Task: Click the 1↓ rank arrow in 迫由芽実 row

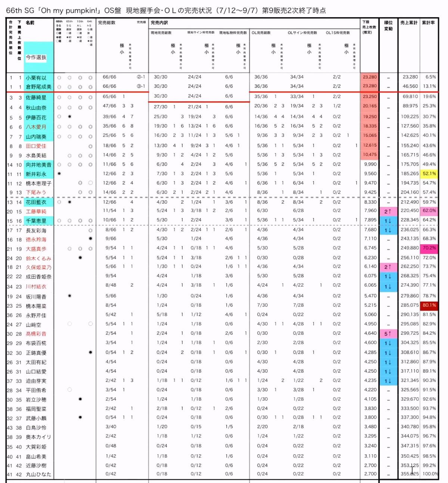Action: point(388,381)
